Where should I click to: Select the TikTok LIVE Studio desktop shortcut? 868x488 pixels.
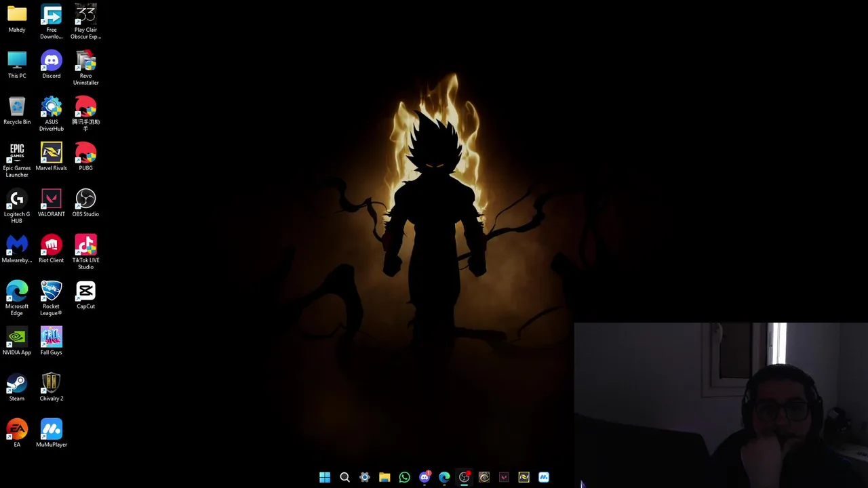click(x=85, y=253)
